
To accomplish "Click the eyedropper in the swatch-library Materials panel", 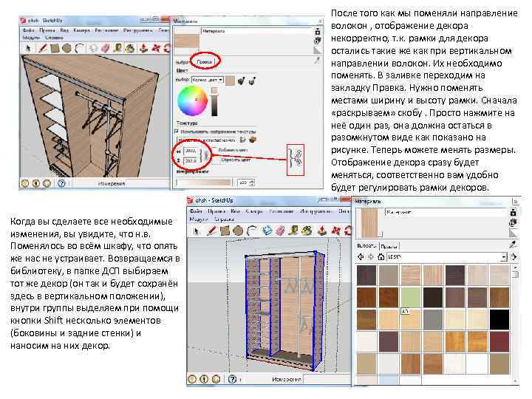I will (x=513, y=244).
